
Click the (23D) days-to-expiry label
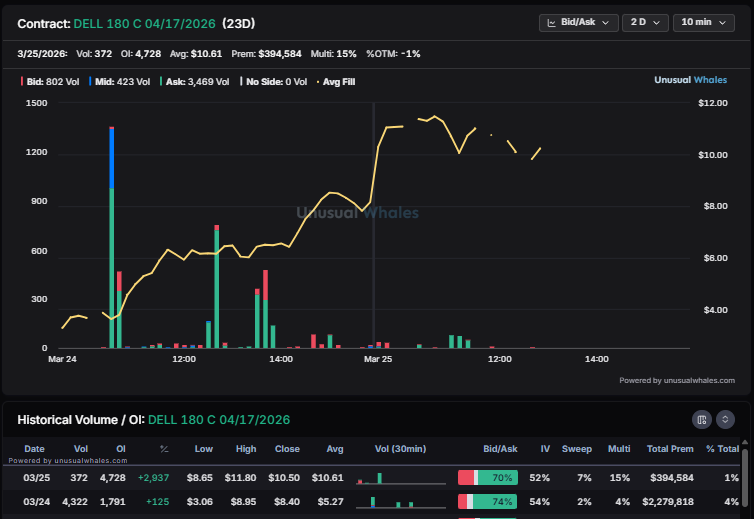(x=239, y=24)
